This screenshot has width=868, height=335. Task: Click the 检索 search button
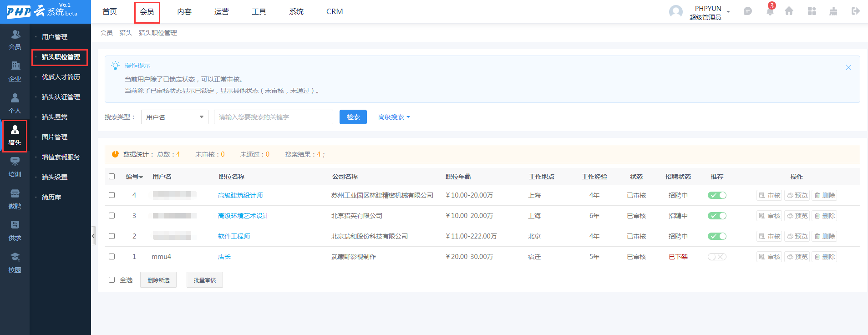(x=353, y=117)
